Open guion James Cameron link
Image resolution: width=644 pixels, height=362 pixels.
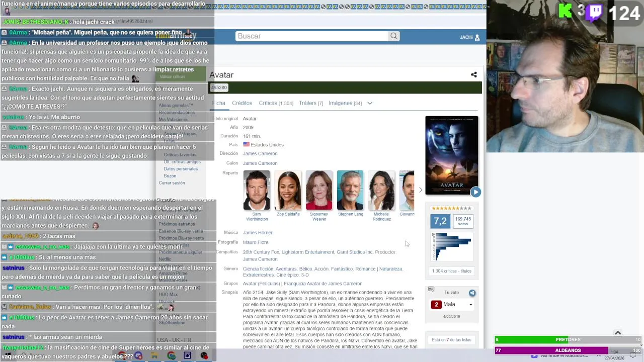click(x=260, y=163)
